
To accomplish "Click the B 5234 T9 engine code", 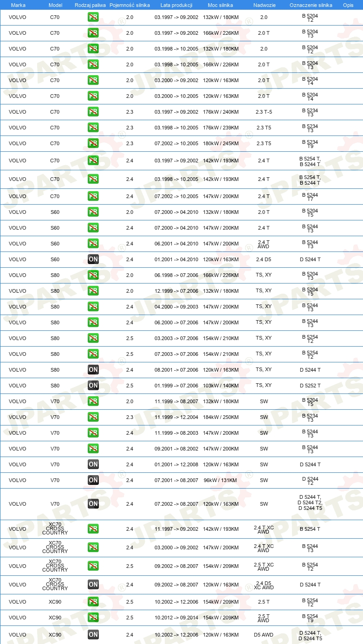I will tap(310, 144).
